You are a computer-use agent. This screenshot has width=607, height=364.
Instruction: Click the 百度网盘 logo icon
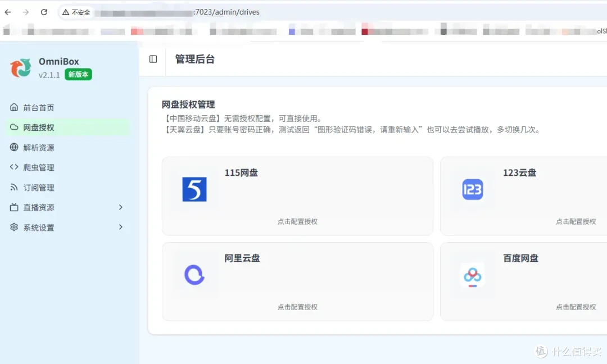[473, 275]
